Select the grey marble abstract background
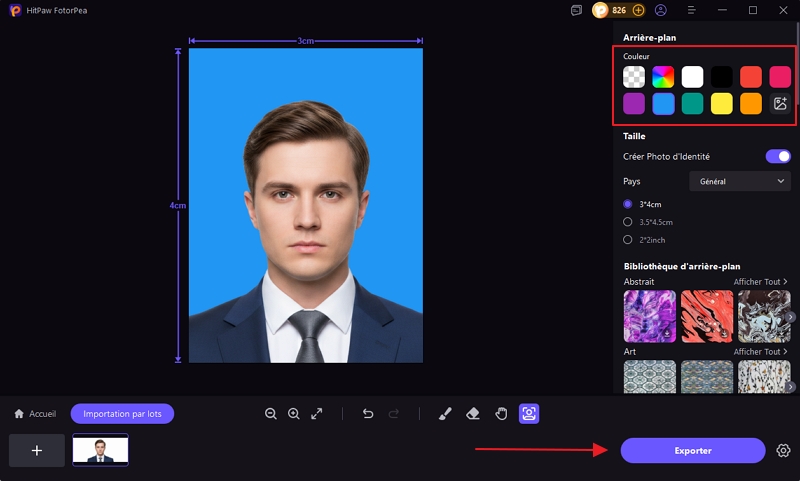The width and height of the screenshot is (800, 481). (x=764, y=316)
